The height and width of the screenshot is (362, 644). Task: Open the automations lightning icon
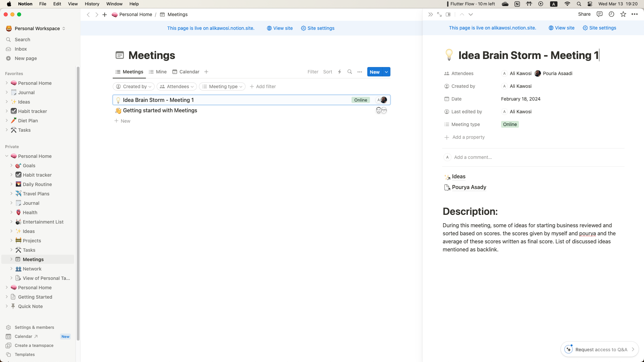tap(339, 72)
